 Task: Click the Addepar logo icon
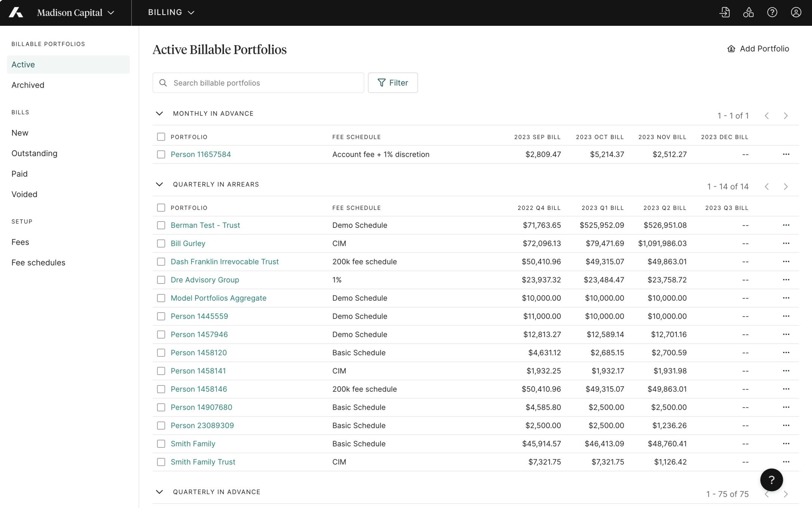click(x=16, y=12)
